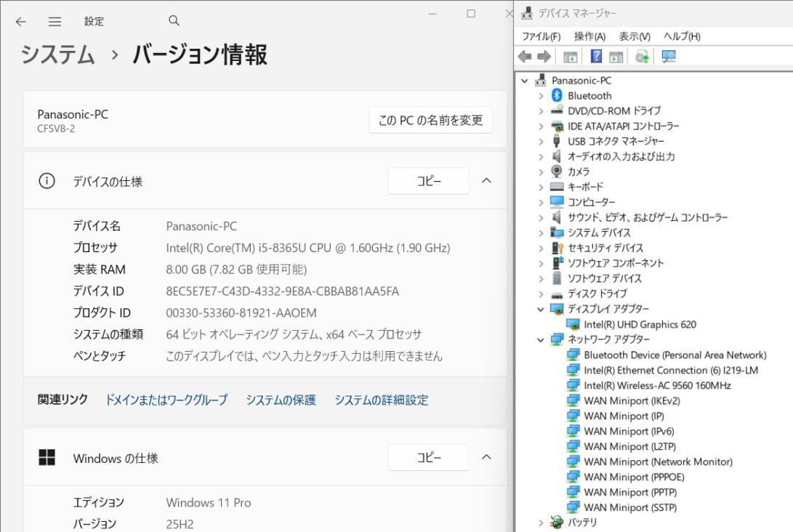The height and width of the screenshot is (532, 793).
Task: Expand the Bluetooth device category
Action: click(x=541, y=95)
